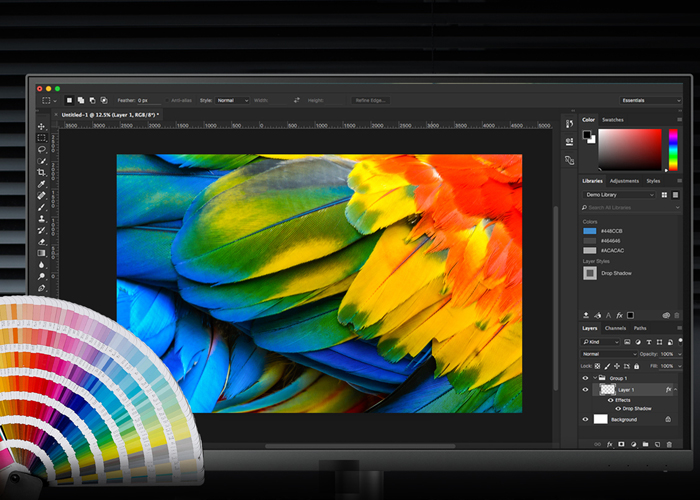The image size is (700, 500).
Task: Click the Layer 1 thumbnail
Action: (607, 390)
